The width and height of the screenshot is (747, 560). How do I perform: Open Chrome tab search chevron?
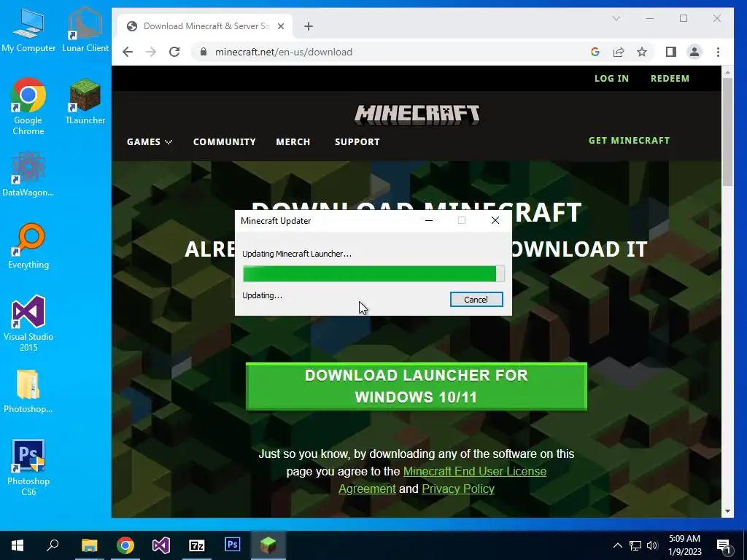click(616, 18)
